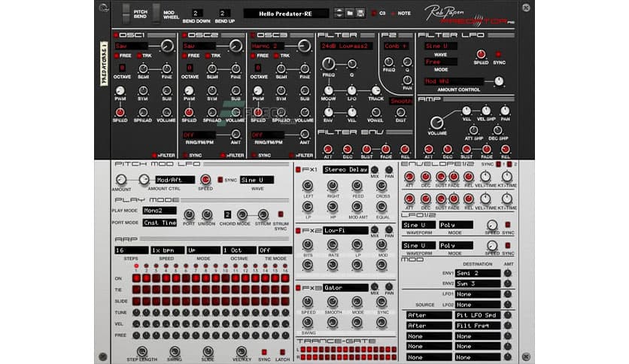Toggle the OSC2 on/off LED
This screenshot has height=364, width=629.
(x=184, y=35)
